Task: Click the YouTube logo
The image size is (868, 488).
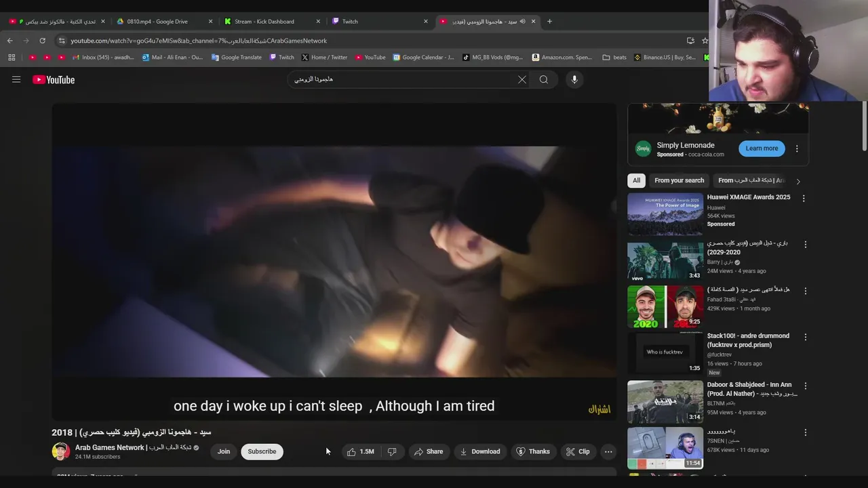Action: click(x=54, y=79)
